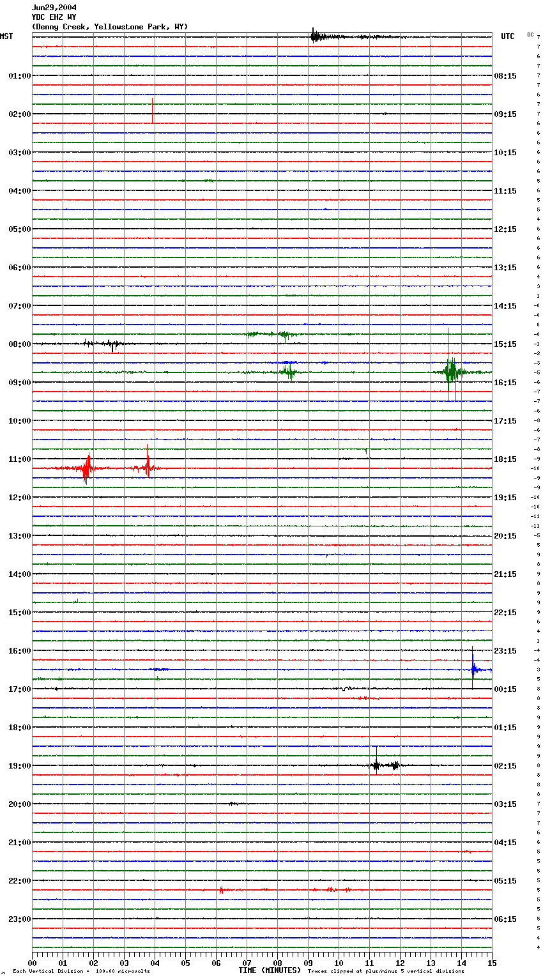
Task: Select the '12:00' MST hour label
Action: tap(20, 498)
